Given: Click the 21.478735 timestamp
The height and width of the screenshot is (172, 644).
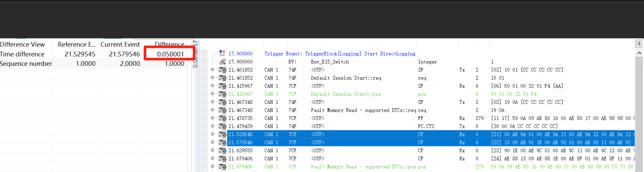Looking at the screenshot, I should click(241, 118).
